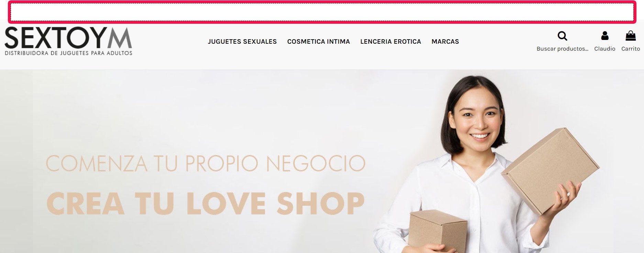
Task: Click the COMENZA TU PROPIO NEGOCIO text
Action: pos(206,164)
